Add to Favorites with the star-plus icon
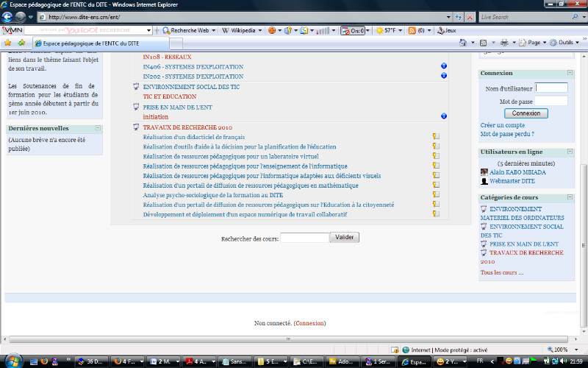This screenshot has height=368, width=588. pos(21,43)
